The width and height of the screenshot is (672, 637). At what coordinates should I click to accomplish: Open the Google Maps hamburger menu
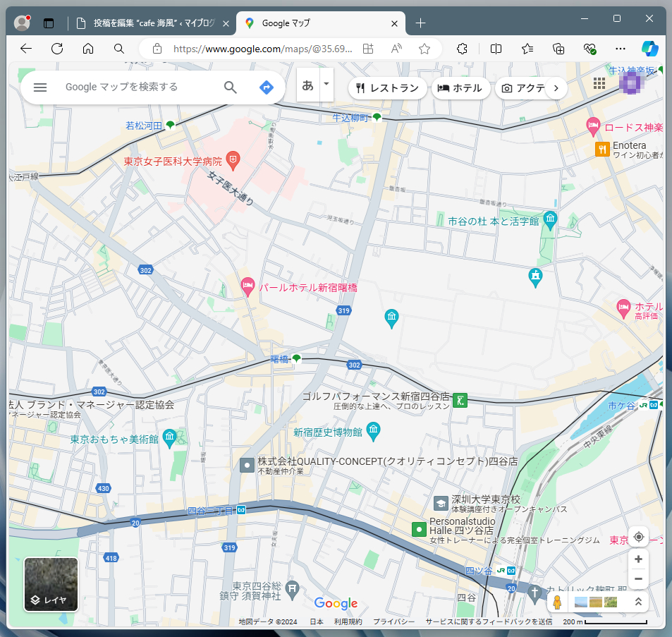click(40, 87)
